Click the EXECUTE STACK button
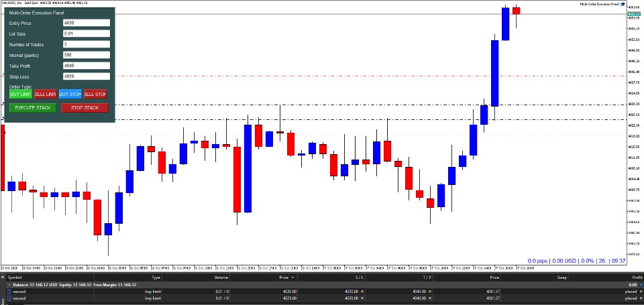Image resolution: width=644 pixels, height=305 pixels. coord(33,107)
